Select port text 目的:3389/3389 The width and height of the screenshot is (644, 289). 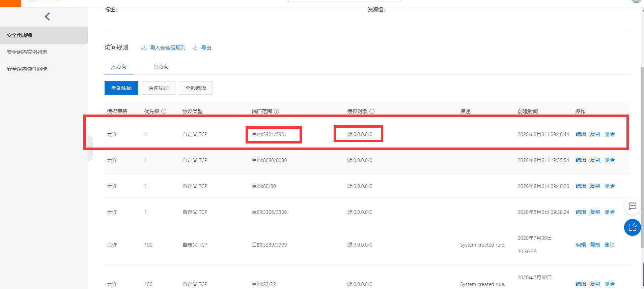(269, 245)
